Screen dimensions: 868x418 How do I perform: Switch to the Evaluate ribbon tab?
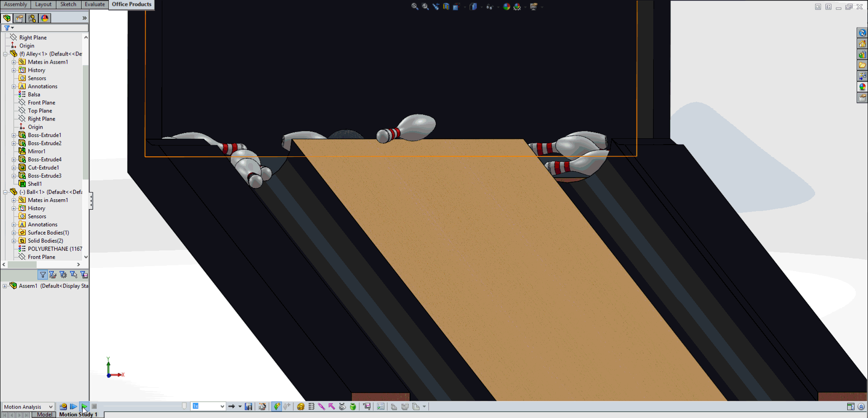[94, 4]
